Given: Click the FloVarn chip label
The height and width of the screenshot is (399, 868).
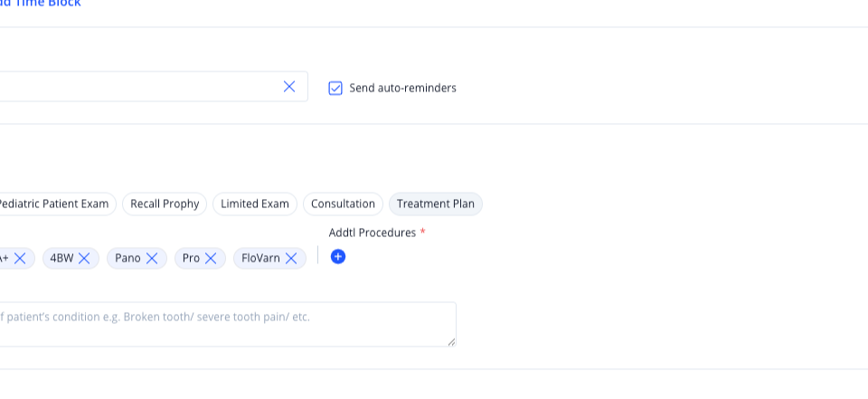Looking at the screenshot, I should tap(260, 258).
